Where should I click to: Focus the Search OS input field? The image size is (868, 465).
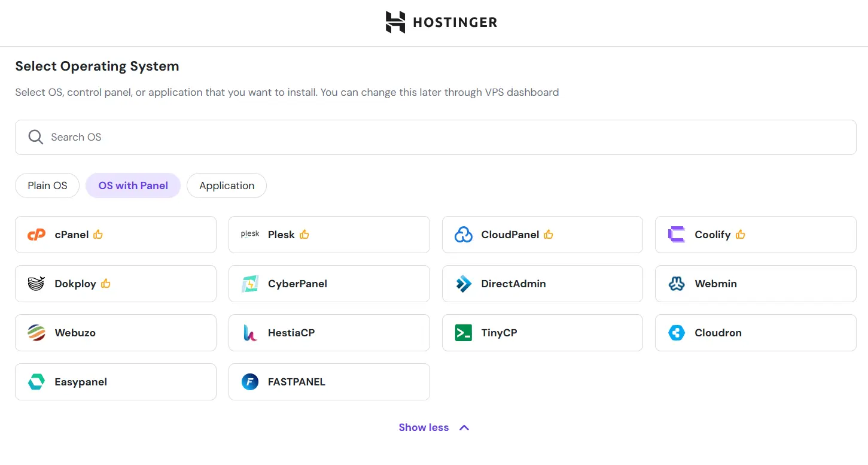[x=435, y=137]
